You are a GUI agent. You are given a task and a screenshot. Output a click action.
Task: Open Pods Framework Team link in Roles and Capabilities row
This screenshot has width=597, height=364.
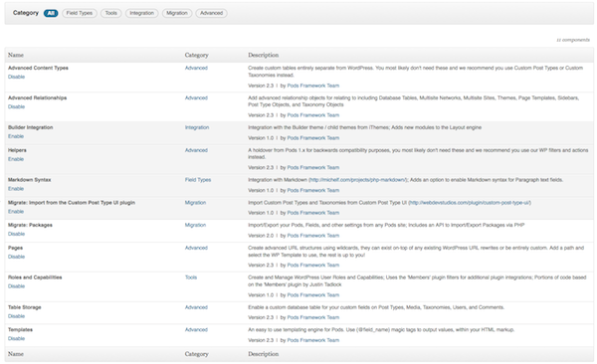[313, 295]
